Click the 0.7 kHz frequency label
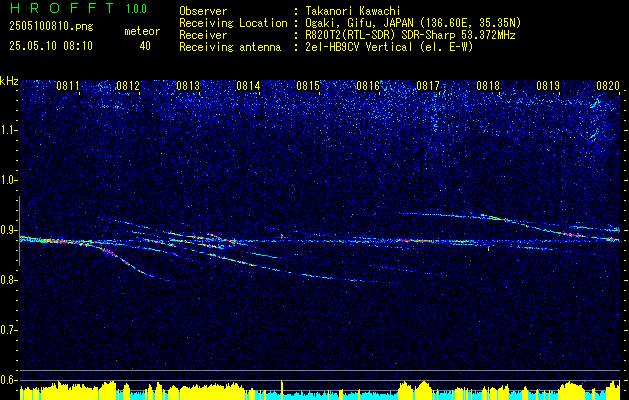Viewport: 629px width, 400px height. click(9, 330)
